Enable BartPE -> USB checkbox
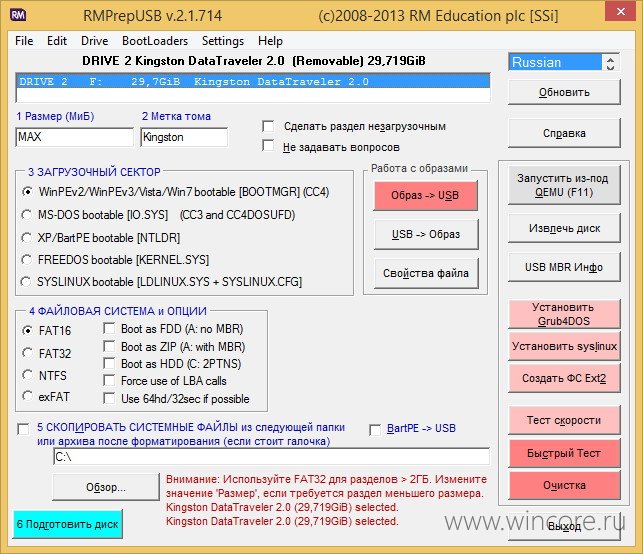Image resolution: width=643 pixels, height=554 pixels. click(x=375, y=430)
